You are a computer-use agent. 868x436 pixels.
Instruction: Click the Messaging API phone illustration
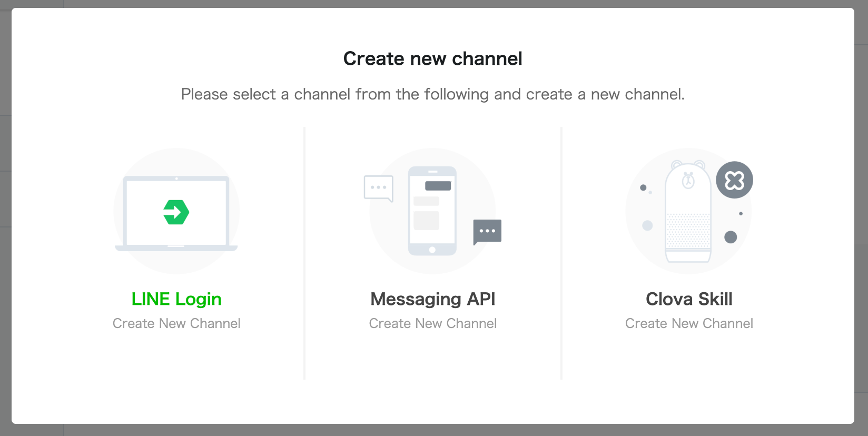click(432, 211)
